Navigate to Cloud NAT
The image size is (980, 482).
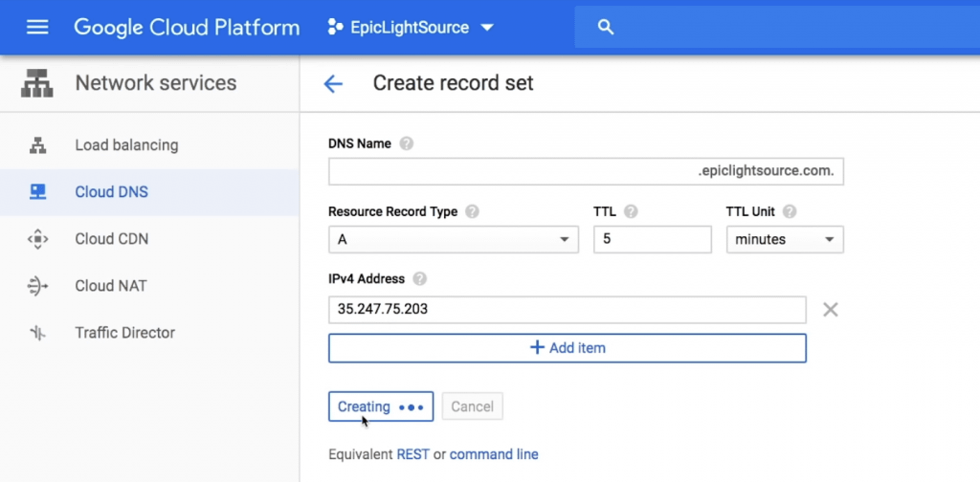pos(111,286)
